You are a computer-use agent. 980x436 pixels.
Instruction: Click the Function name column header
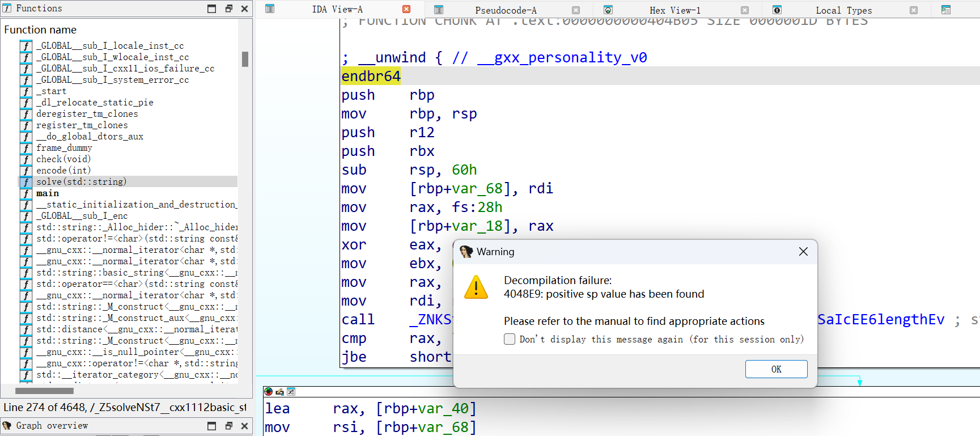[x=40, y=30]
